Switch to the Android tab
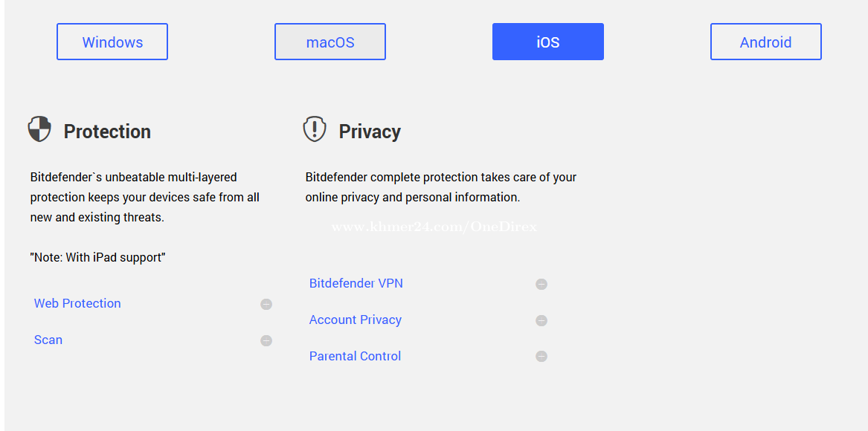Viewport: 868px width, 431px height. point(766,42)
